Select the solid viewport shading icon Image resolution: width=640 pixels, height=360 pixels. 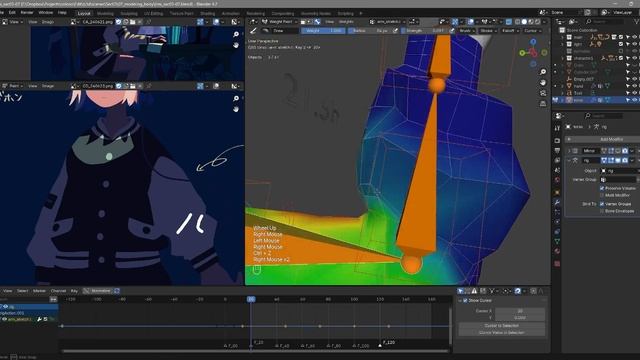(524, 22)
